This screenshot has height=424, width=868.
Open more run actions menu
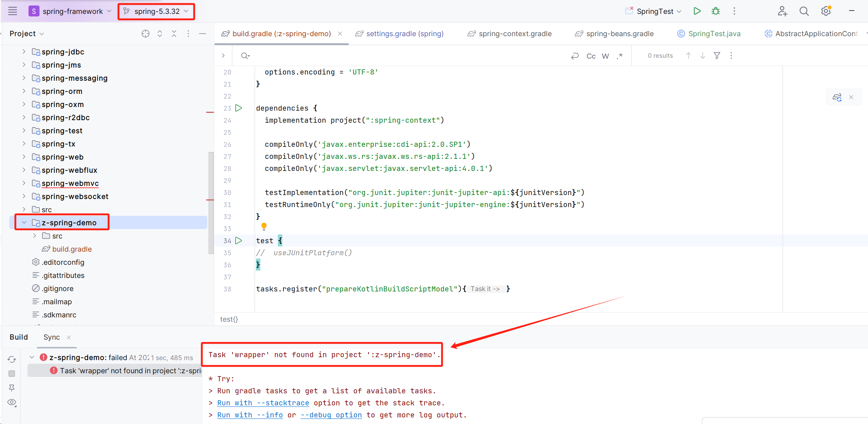pos(734,11)
